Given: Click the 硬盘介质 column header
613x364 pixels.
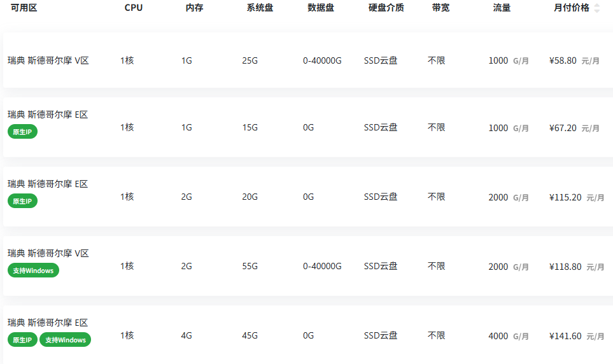Looking at the screenshot, I should tap(386, 8).
